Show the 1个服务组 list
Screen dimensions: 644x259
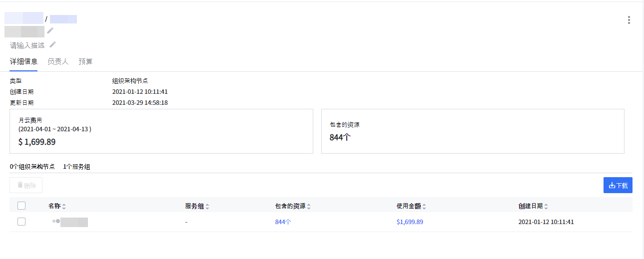pyautogui.click(x=76, y=167)
